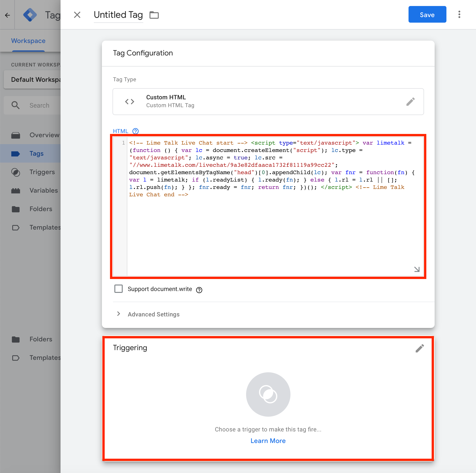Click the CURRENT WORKSPACE label
Screen dimensions: 476x473
click(x=36, y=65)
